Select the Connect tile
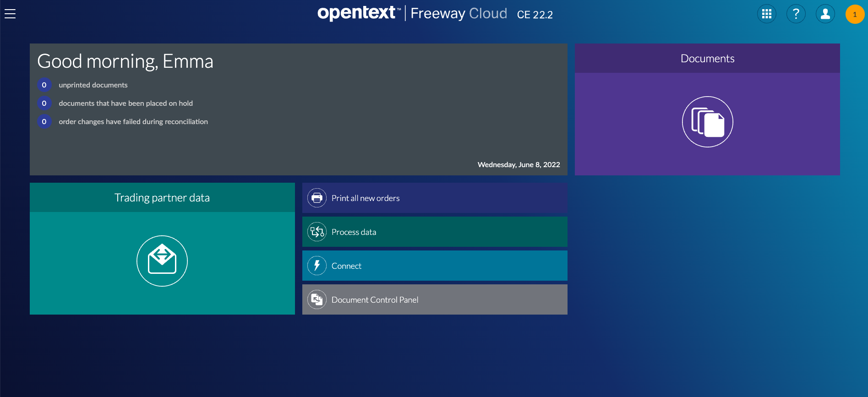 (x=435, y=266)
